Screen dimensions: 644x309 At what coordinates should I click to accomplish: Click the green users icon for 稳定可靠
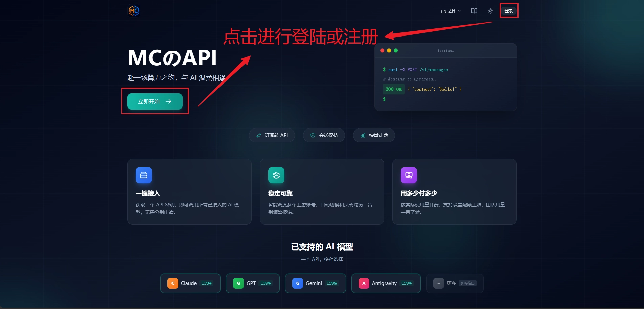click(276, 175)
